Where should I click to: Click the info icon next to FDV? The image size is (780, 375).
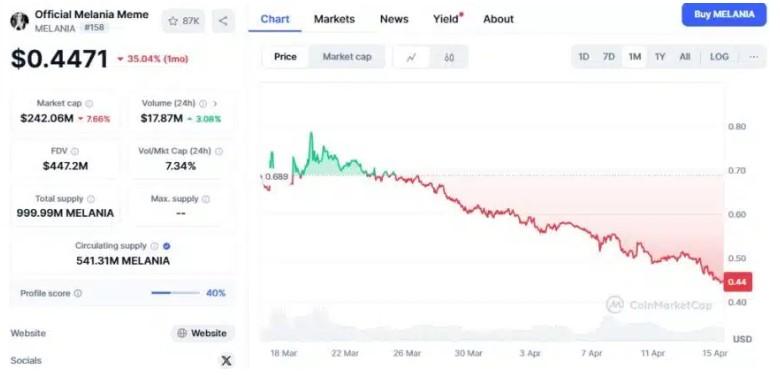75,151
